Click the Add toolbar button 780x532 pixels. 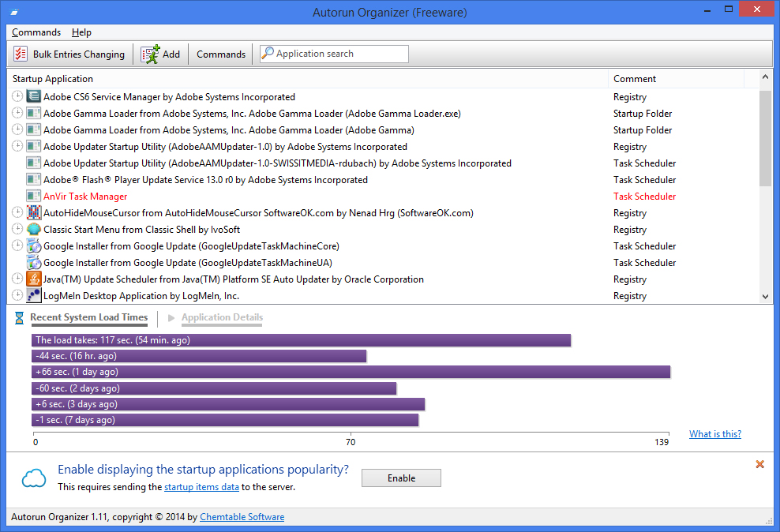tap(161, 54)
